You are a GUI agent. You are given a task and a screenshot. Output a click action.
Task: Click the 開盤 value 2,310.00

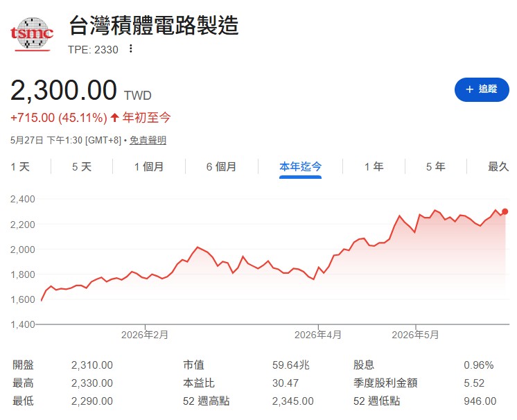pos(92,365)
